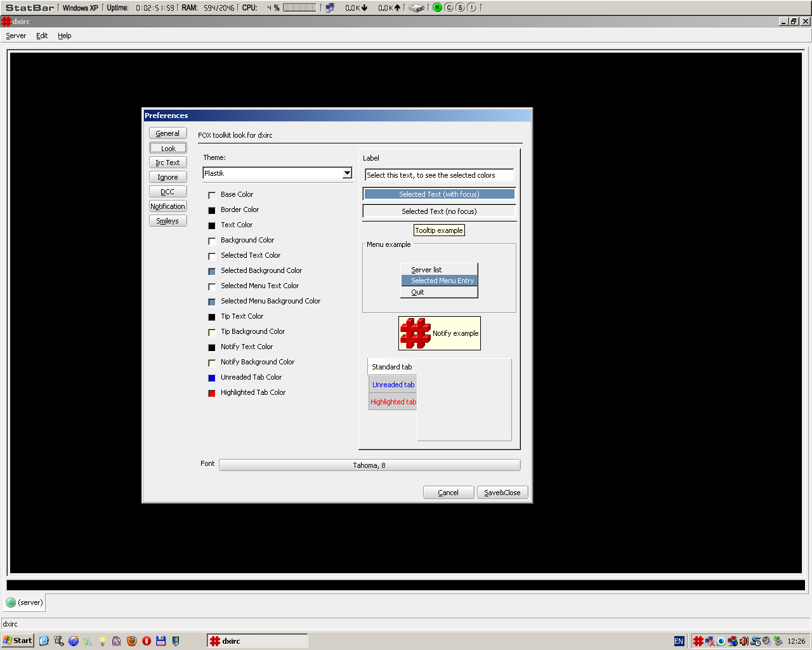Click the dxirc title bar hash icon
The image size is (812, 650).
[x=6, y=22]
